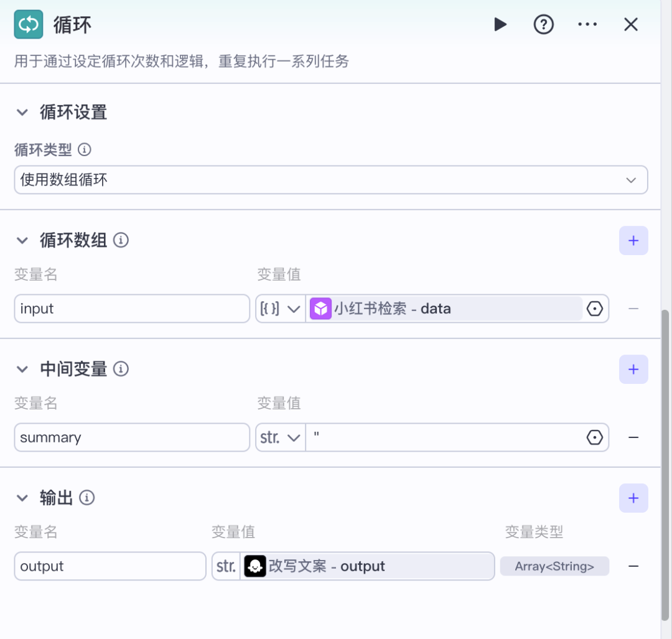
Task: Click the summary variable name field
Action: pos(132,437)
